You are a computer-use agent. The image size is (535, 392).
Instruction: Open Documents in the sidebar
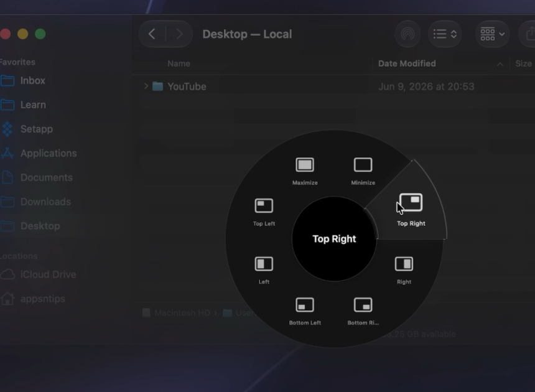[47, 177]
